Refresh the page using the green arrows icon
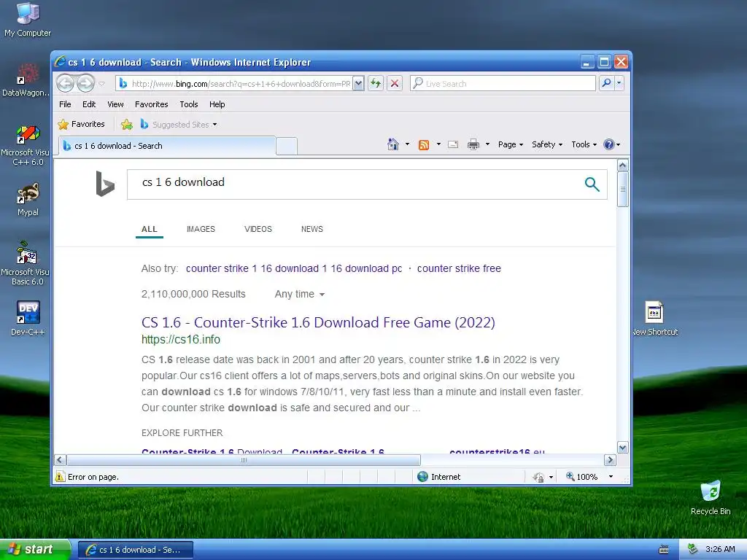This screenshot has width=747, height=560. (x=376, y=84)
